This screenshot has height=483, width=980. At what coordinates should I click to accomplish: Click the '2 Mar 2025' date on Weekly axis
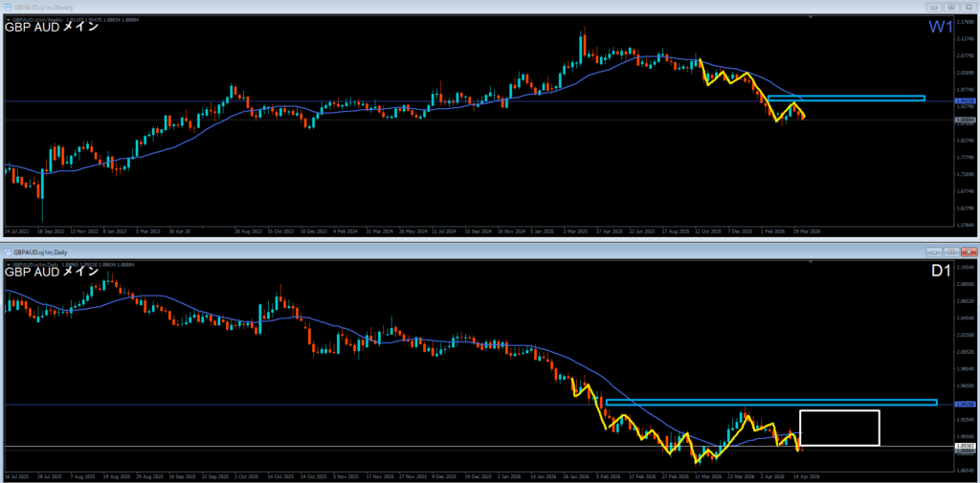(x=575, y=231)
